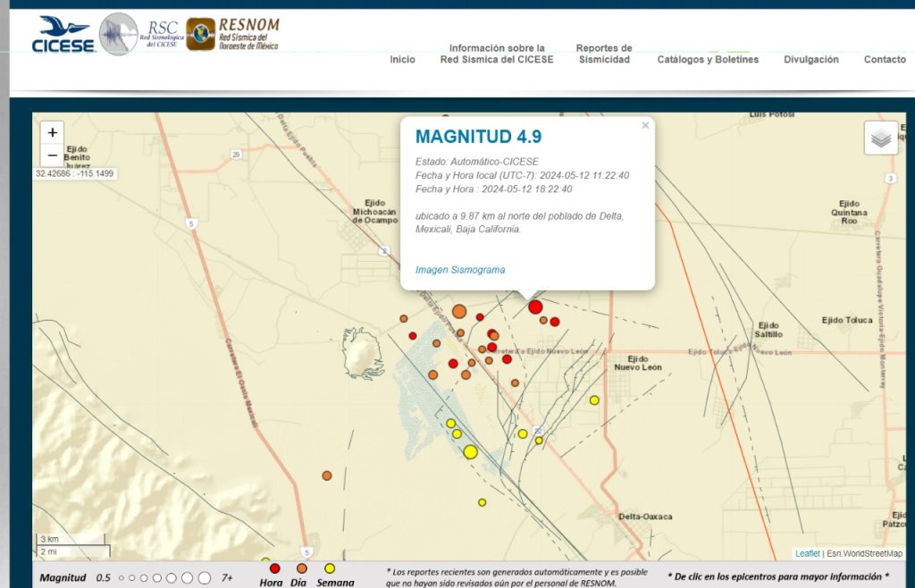Click small red epicenter right of big red
The height and width of the screenshot is (588, 915).
coord(554,322)
